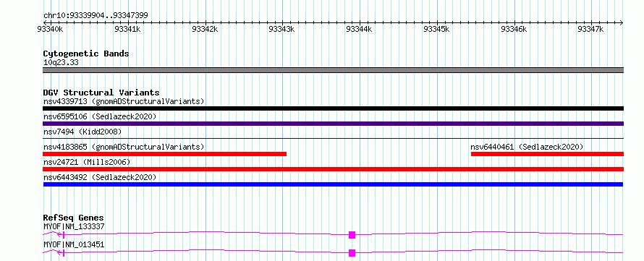Click the strand arrow on the MYOF|NM_133337 transcript

click(59, 235)
